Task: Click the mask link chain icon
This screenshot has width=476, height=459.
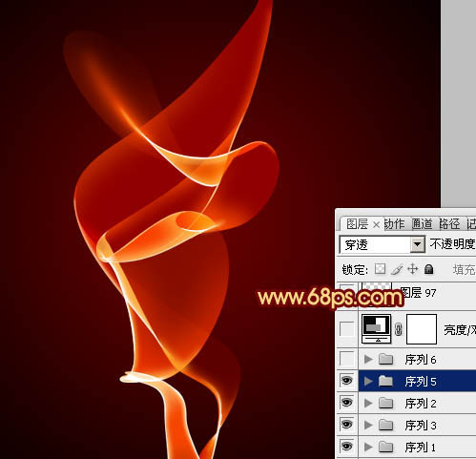Action: click(398, 329)
